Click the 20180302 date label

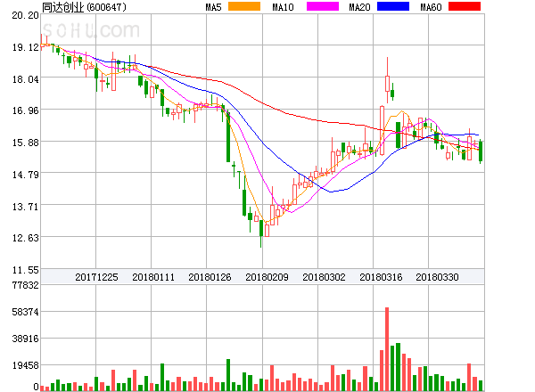324,277
